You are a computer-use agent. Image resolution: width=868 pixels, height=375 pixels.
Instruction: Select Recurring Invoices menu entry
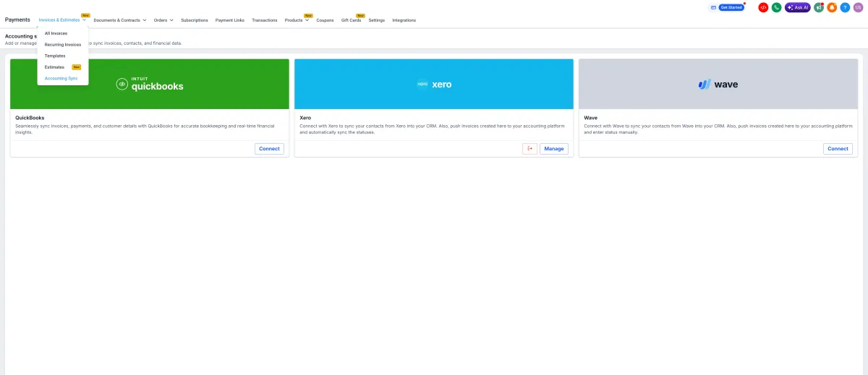(x=63, y=45)
